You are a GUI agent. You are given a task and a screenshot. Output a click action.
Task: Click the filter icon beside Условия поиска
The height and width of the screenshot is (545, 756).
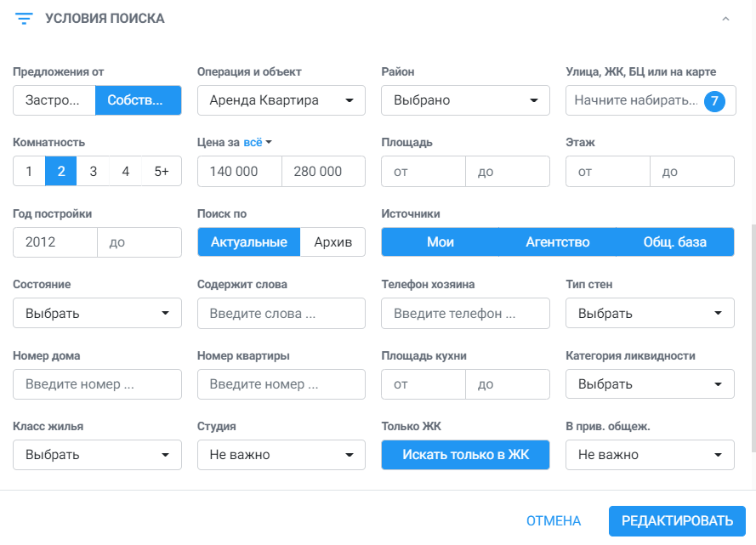coord(24,19)
